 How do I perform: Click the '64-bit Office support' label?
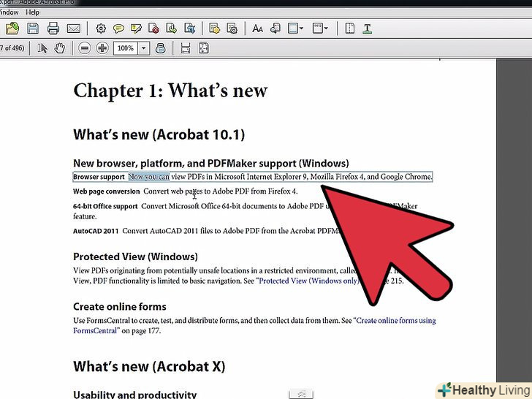click(105, 206)
